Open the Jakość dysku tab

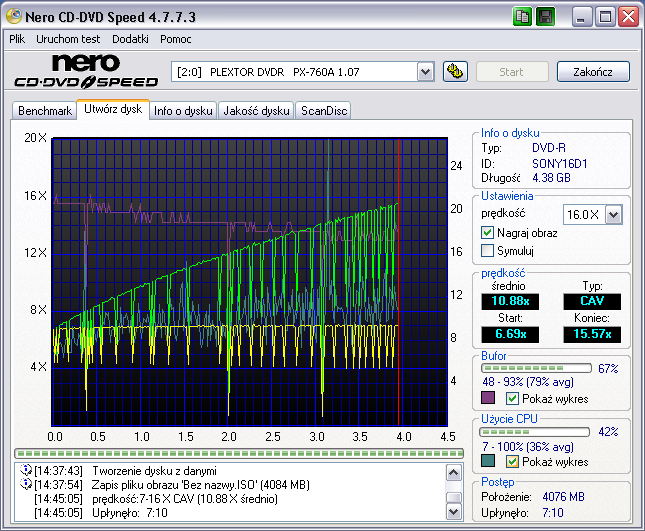(256, 111)
